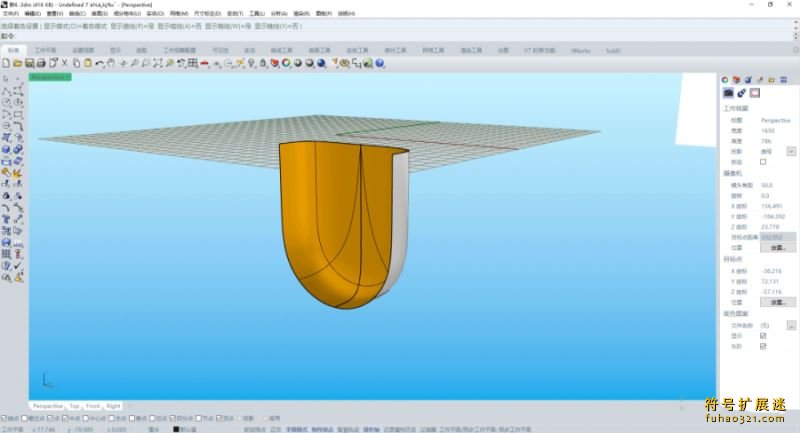Click the Undo arrow icon
The image size is (800, 433).
tap(99, 63)
